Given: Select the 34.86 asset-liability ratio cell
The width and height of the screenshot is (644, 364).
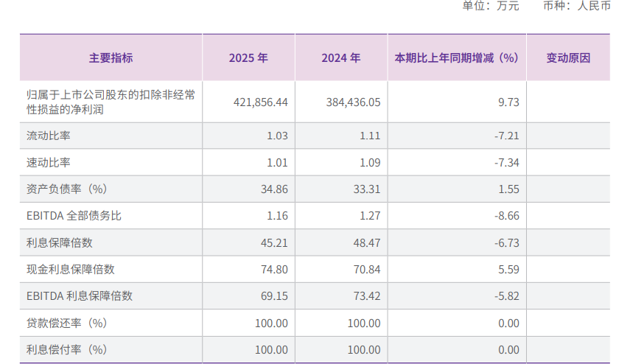Looking at the screenshot, I should 273,189.
